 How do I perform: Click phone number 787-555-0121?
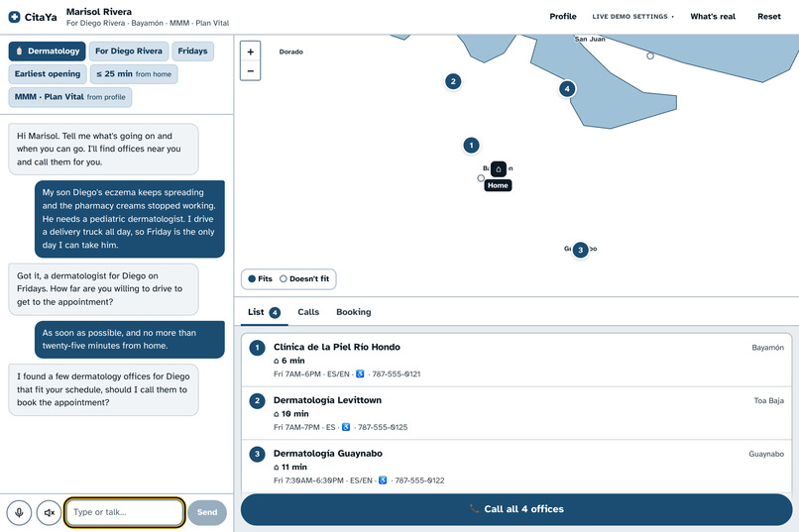click(397, 373)
